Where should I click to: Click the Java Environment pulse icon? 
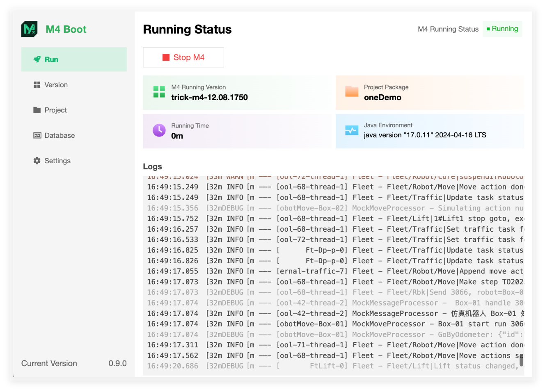pyautogui.click(x=352, y=130)
